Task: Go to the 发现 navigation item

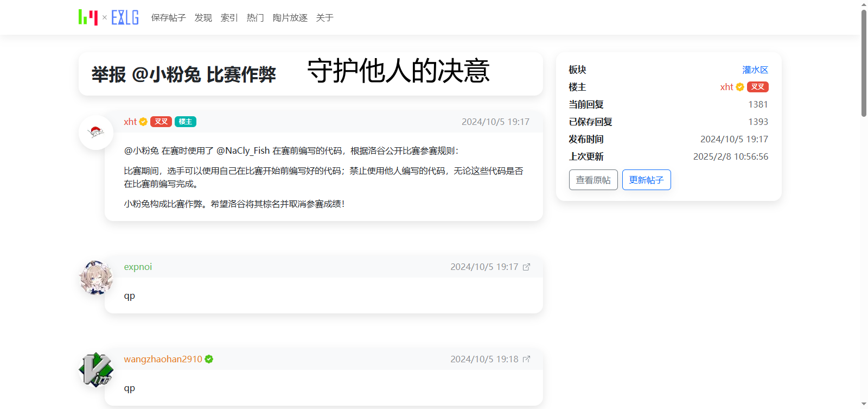Action: pos(203,18)
